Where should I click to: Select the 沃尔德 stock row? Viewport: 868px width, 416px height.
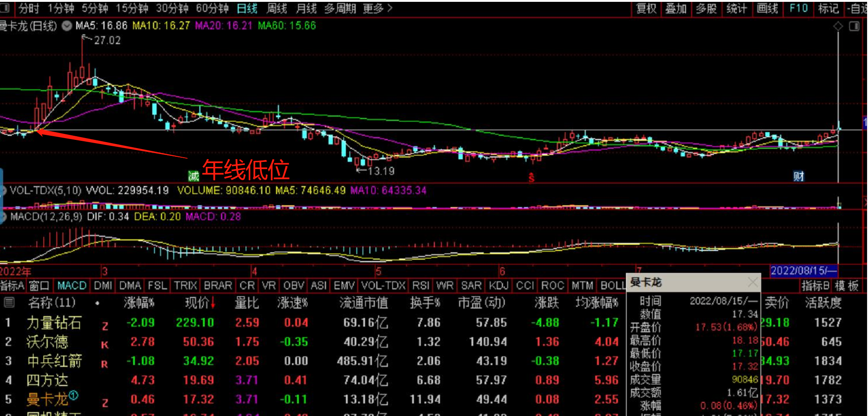(313, 342)
